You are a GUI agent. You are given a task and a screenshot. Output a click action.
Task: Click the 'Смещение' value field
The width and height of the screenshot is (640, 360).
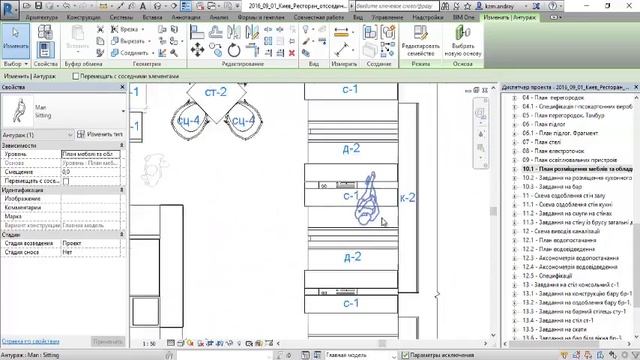click(91, 172)
